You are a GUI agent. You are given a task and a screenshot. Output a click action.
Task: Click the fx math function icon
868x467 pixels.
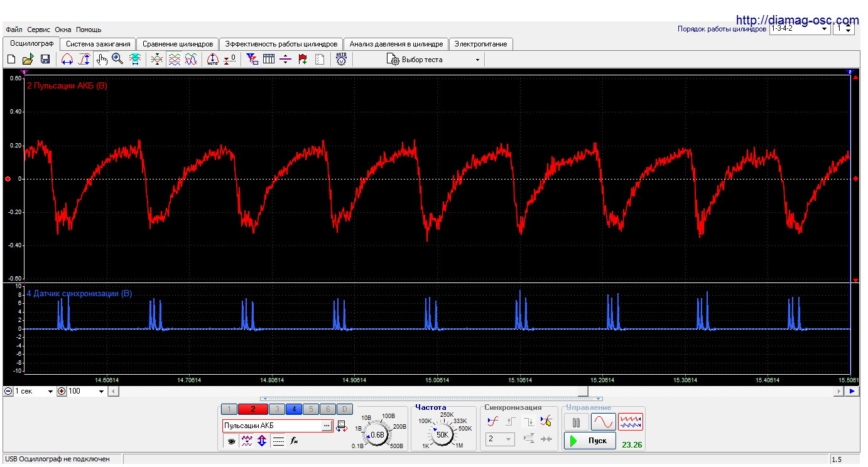293,441
